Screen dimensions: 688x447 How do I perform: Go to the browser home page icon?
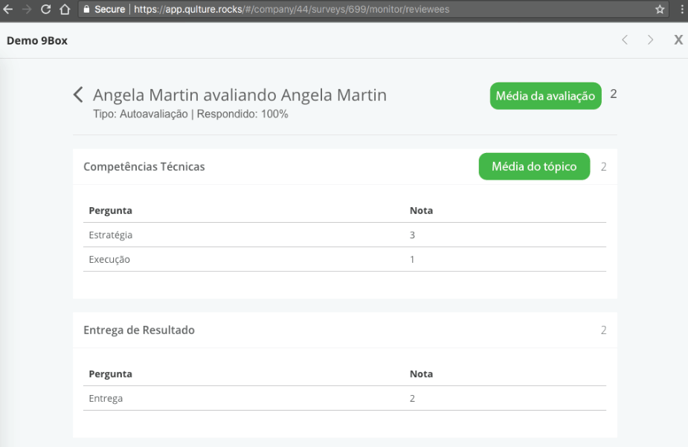tap(64, 9)
